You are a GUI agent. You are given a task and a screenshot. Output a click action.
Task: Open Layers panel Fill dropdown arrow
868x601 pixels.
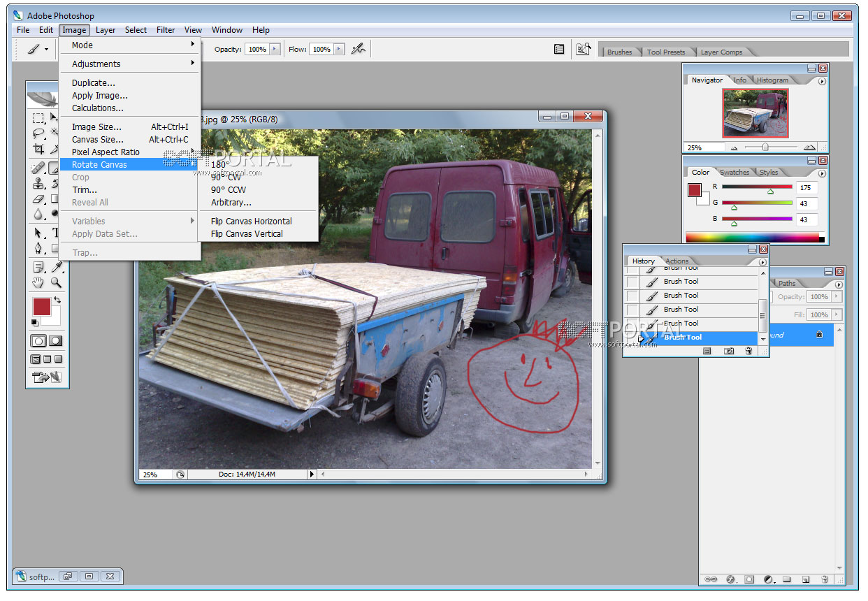tap(835, 315)
